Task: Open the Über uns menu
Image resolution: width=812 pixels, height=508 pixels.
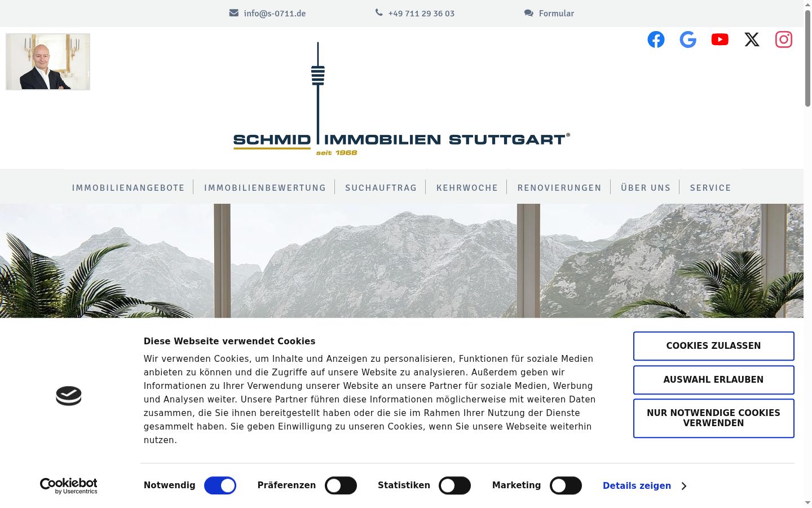Action: click(646, 188)
